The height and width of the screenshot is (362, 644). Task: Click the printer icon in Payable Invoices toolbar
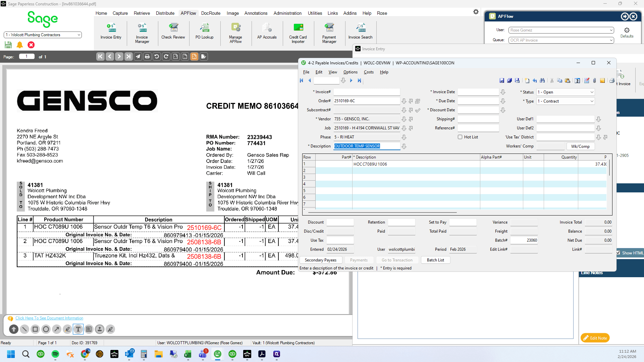[x=612, y=80]
